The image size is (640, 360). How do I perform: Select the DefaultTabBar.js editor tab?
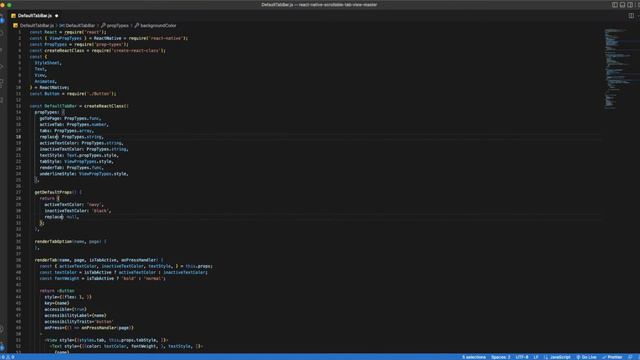[34, 16]
